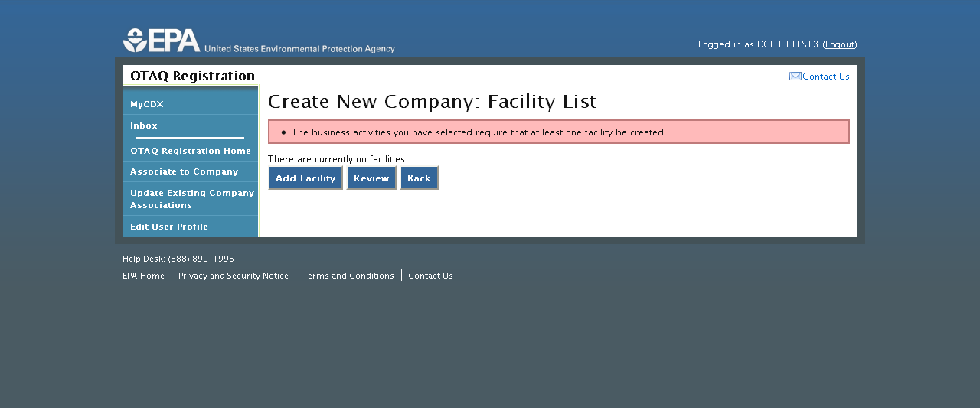Click the envelope icon beside Contact Us
The height and width of the screenshot is (408, 980).
tap(795, 77)
